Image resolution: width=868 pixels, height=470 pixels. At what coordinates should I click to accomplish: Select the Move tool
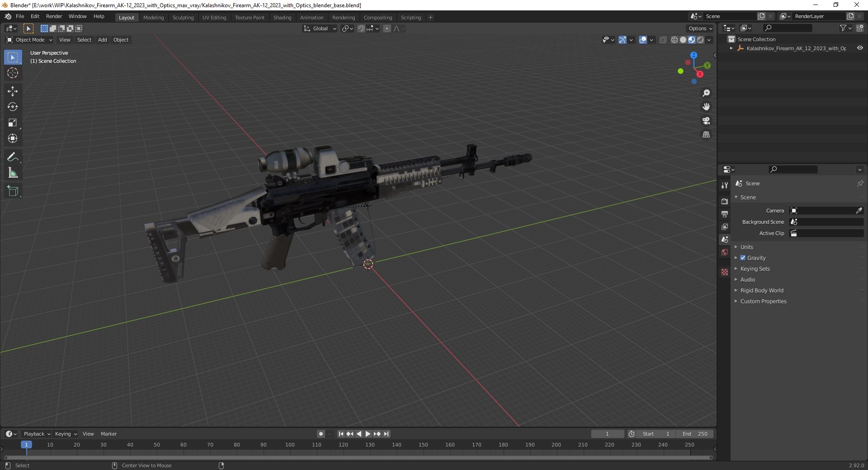(13, 91)
